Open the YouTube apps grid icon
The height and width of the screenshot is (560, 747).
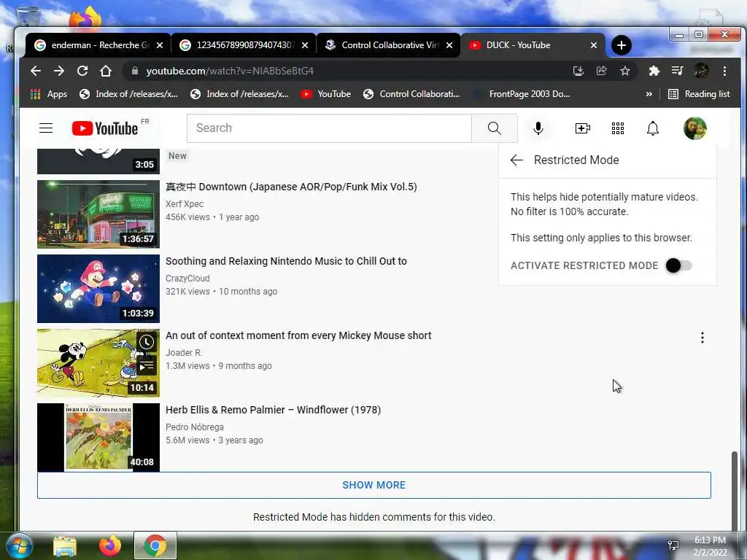point(618,128)
